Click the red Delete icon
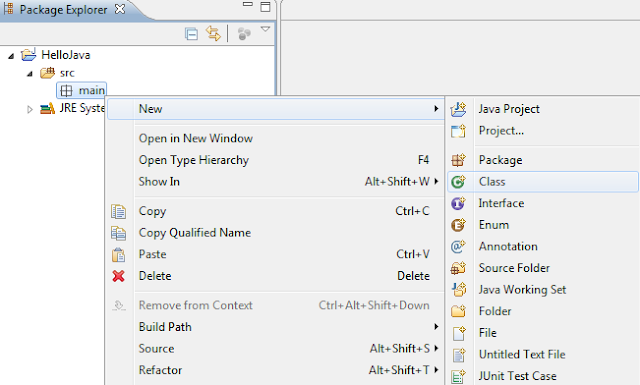 click(x=118, y=276)
